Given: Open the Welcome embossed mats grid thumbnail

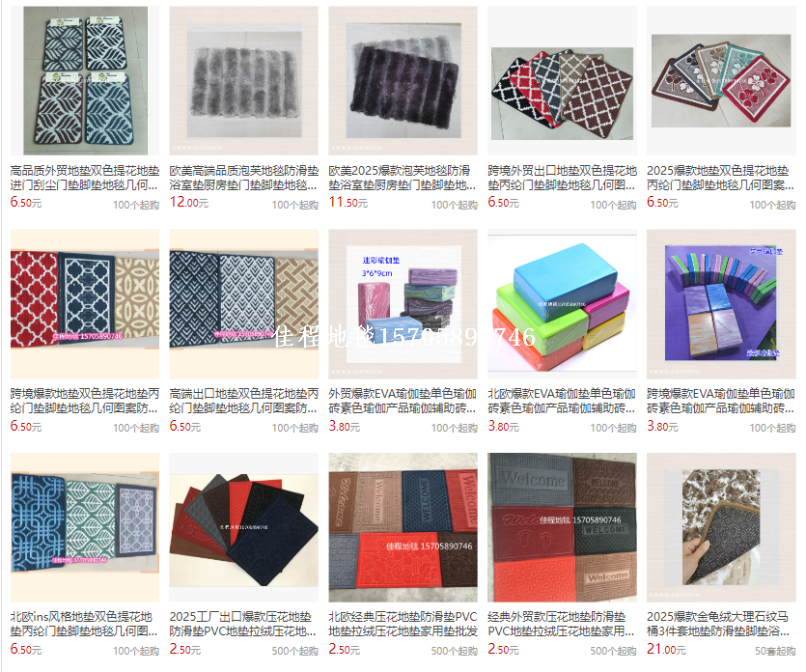Looking at the screenshot, I should pos(562,527).
